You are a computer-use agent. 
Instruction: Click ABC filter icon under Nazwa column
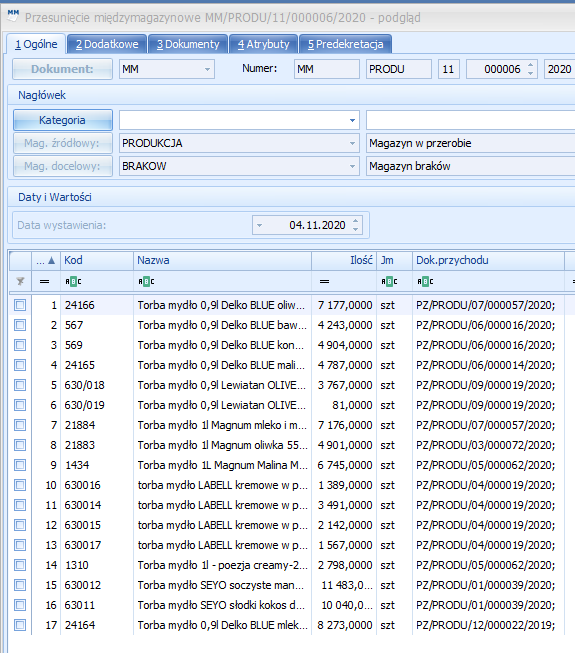click(146, 282)
